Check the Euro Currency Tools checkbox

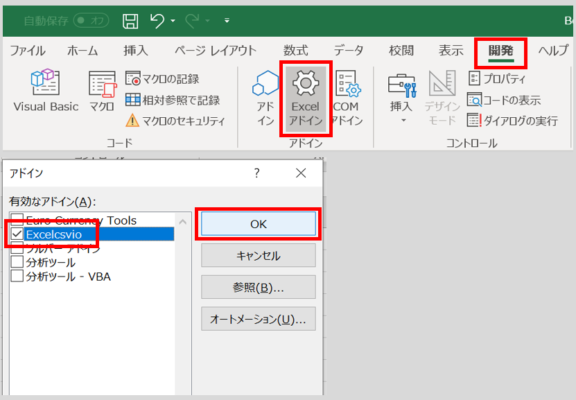(x=17, y=220)
